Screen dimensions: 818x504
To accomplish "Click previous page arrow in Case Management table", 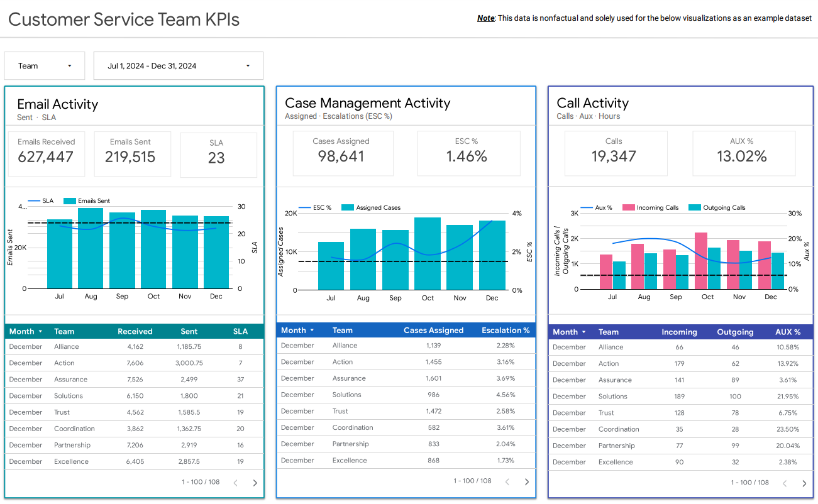I will pyautogui.click(x=507, y=481).
